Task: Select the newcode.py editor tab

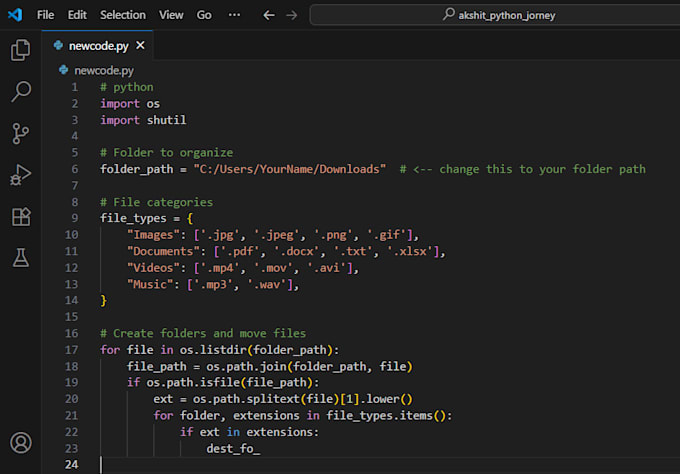Action: click(x=98, y=46)
